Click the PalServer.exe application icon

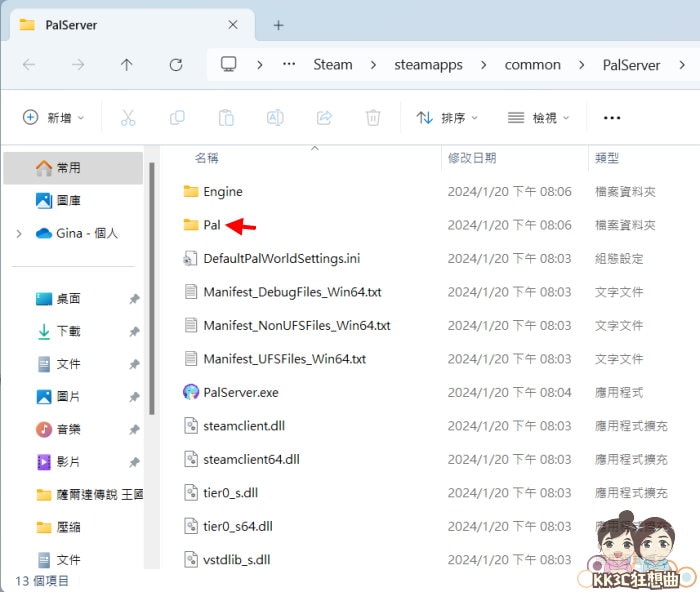pos(191,392)
